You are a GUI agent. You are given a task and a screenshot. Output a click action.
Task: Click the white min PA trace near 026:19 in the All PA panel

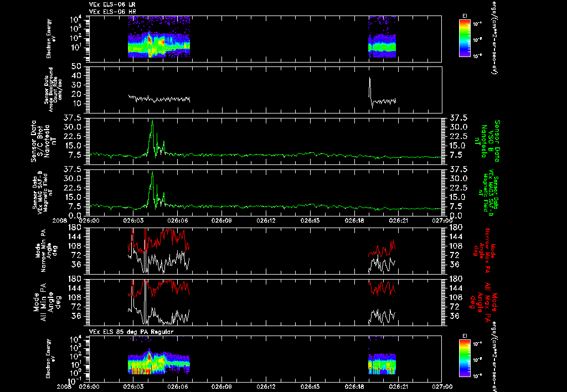pyautogui.click(x=382, y=316)
